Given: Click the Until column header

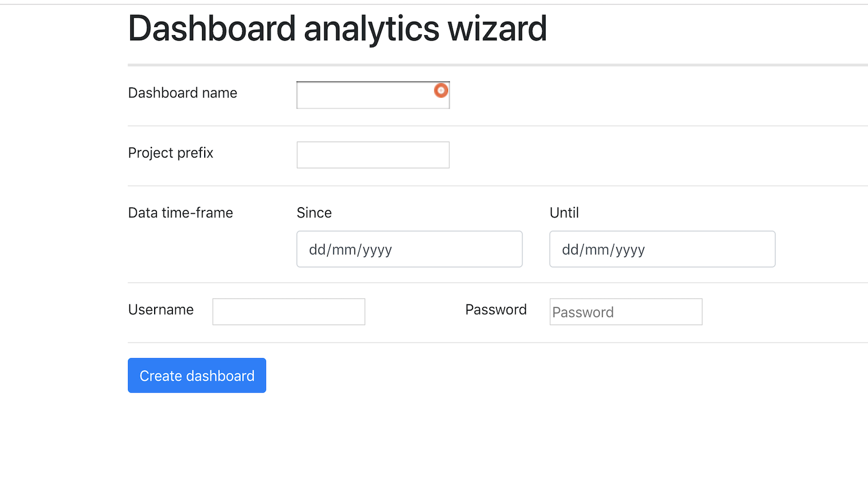Looking at the screenshot, I should coord(564,213).
